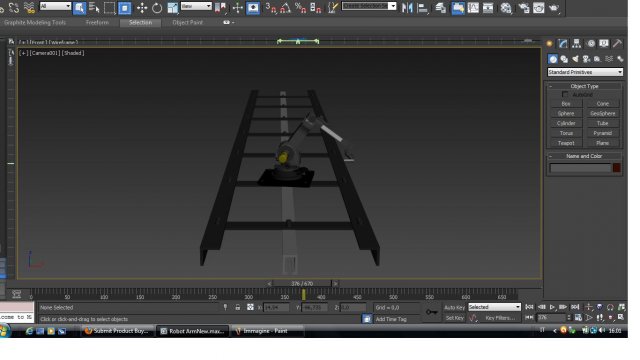640x360 pixels.
Task: Open the Modify command panel tab
Action: (563, 43)
